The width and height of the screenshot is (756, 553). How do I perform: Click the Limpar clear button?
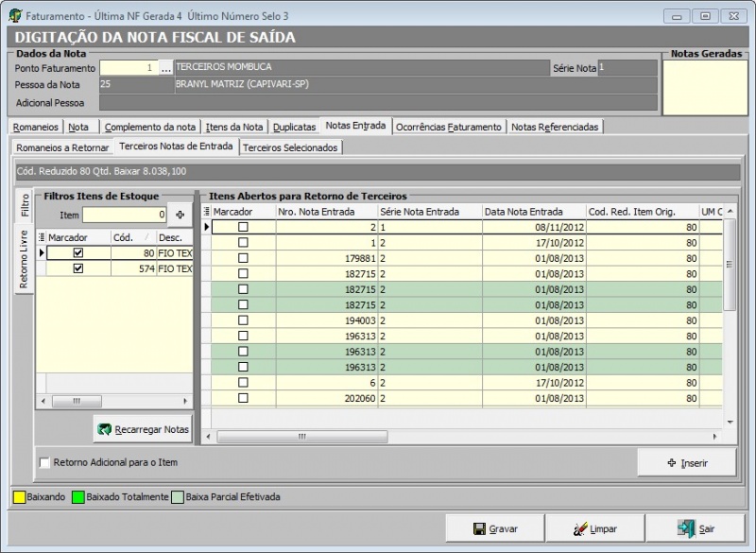[594, 528]
